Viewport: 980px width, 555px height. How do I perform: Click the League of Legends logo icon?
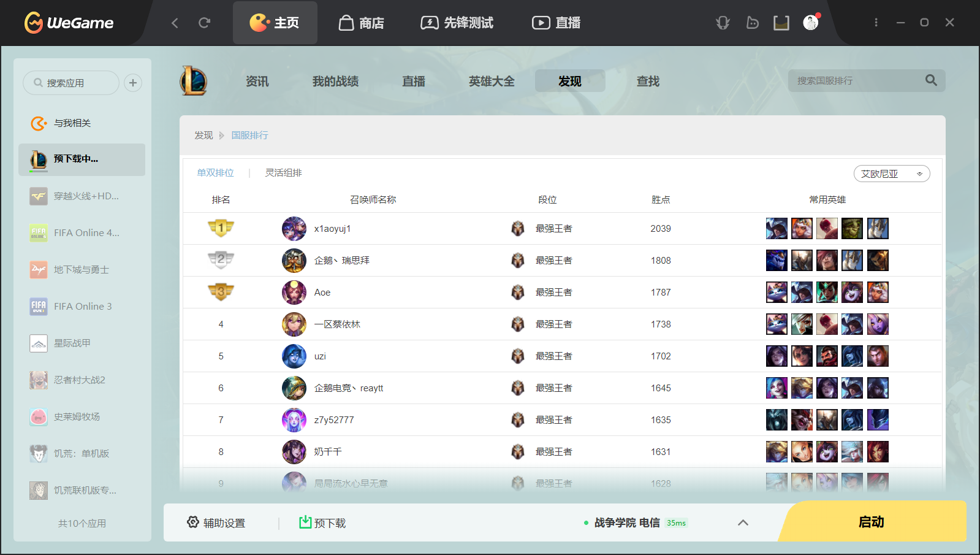pos(193,81)
